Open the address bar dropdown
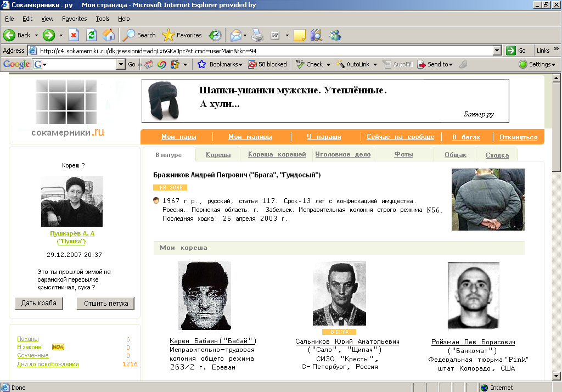The width and height of the screenshot is (562, 392). click(x=497, y=51)
